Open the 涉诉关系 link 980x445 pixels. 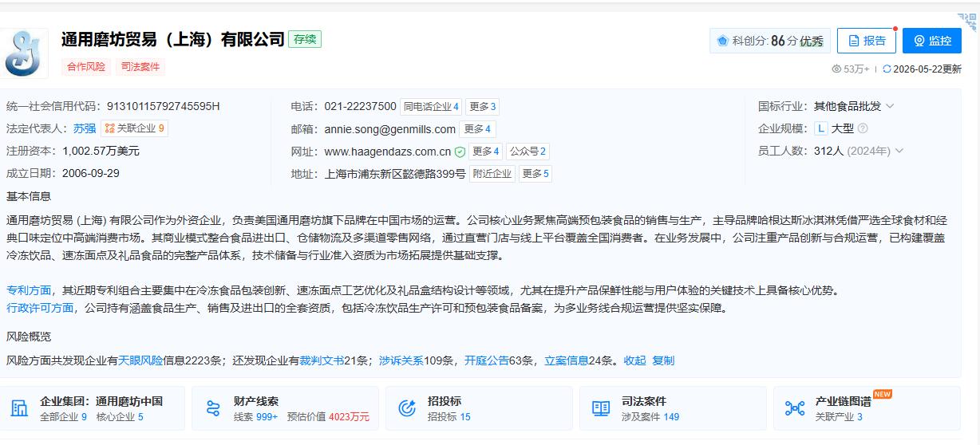point(401,360)
